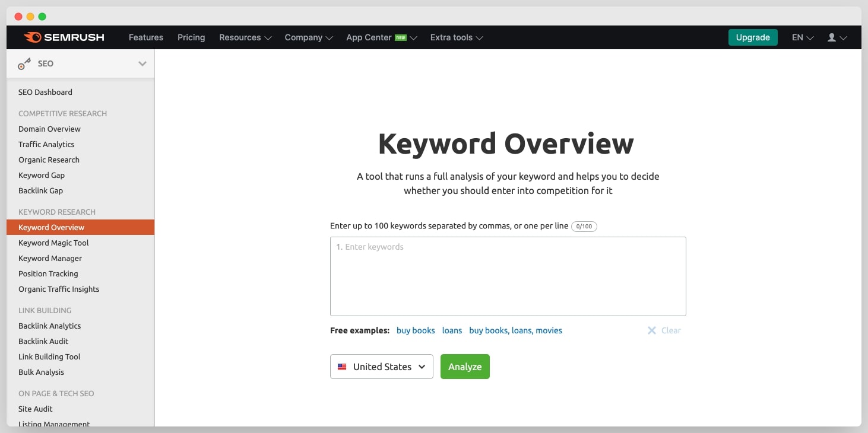The width and height of the screenshot is (868, 433).
Task: Open the user account icon menu
Action: click(837, 37)
